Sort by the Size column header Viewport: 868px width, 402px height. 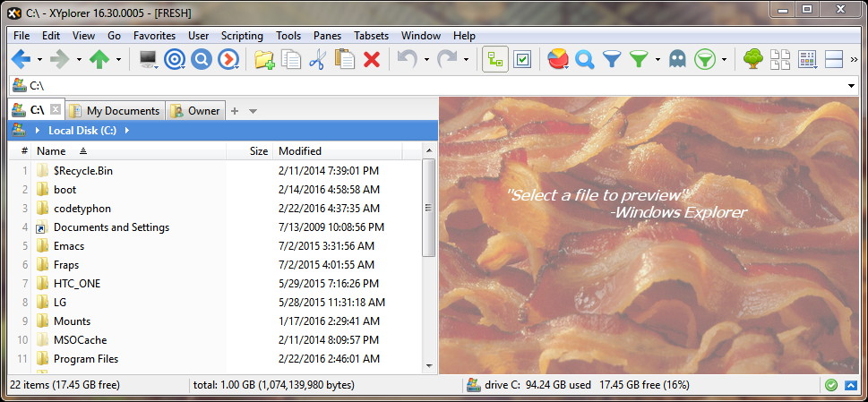point(250,151)
